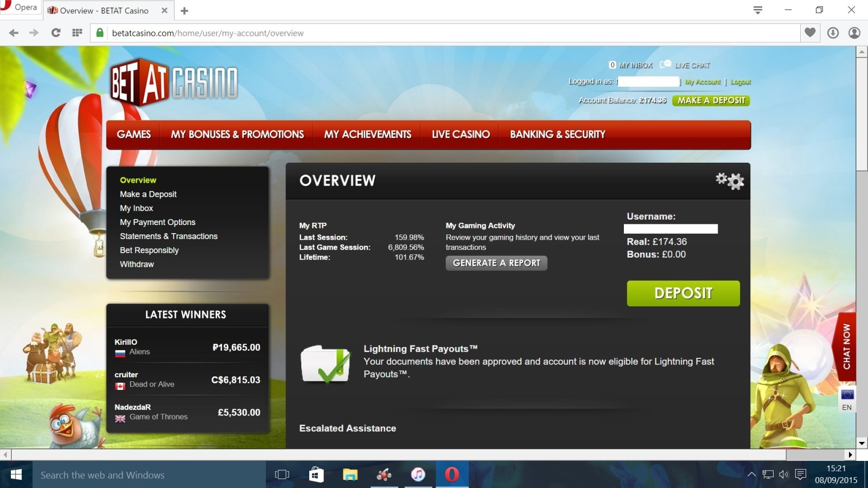Select the Overview - BETAT Casino browser tab

coord(108,11)
